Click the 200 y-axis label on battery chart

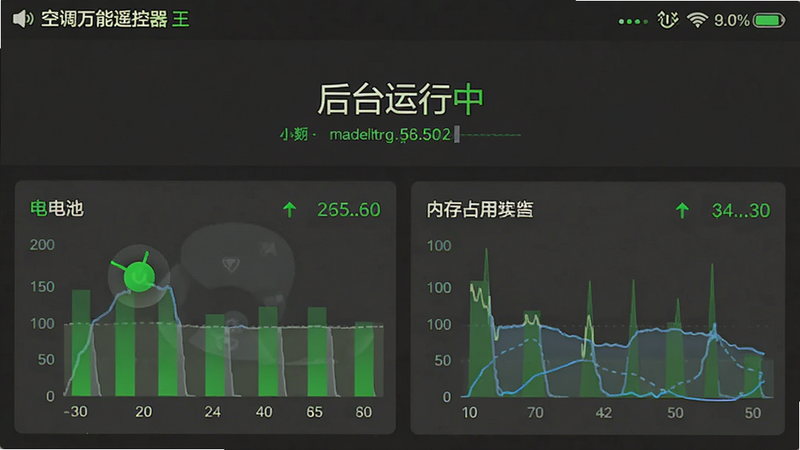point(42,245)
